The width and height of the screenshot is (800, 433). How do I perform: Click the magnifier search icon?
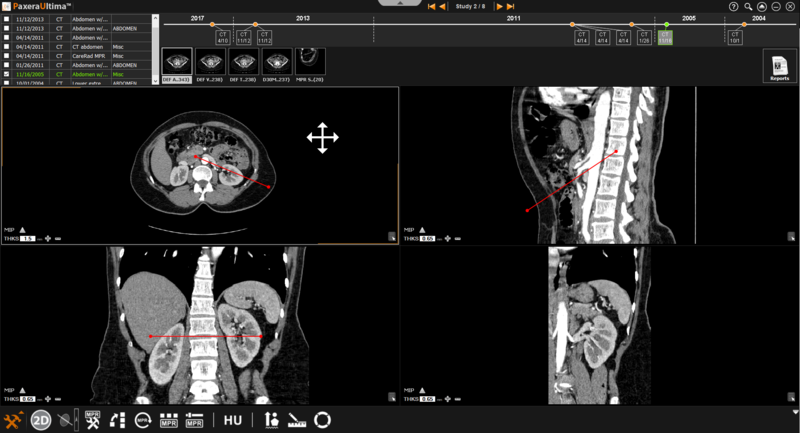[748, 6]
